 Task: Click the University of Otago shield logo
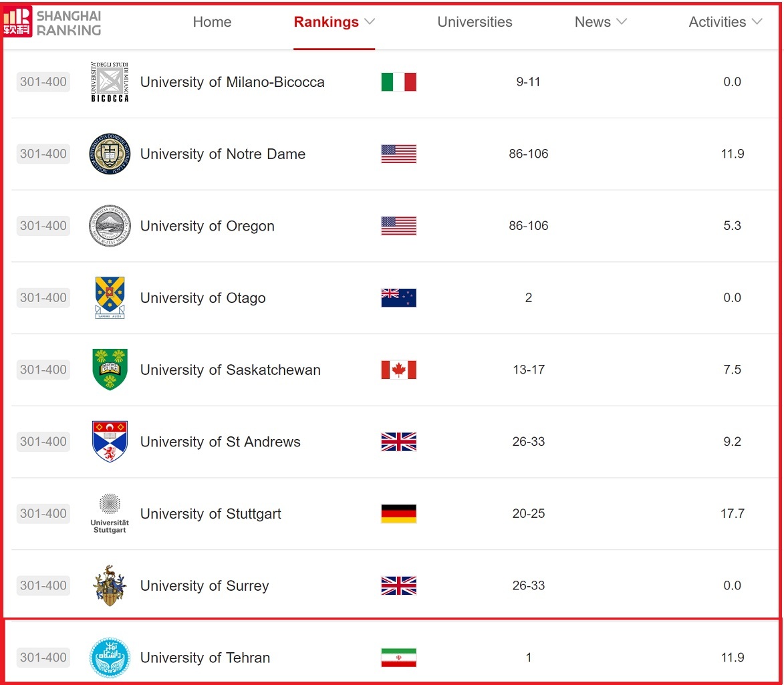coord(110,297)
